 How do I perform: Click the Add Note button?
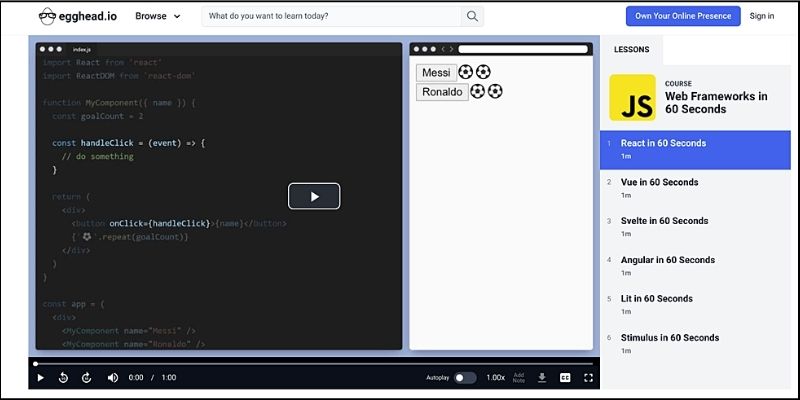(x=519, y=378)
